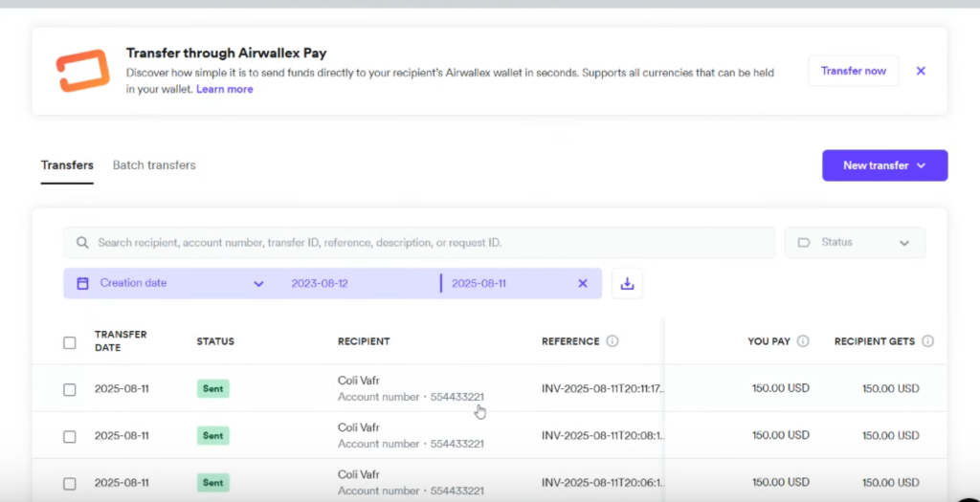This screenshot has width=980, height=502.
Task: Dismiss the Airwallex Pay banner with X
Action: 921,71
